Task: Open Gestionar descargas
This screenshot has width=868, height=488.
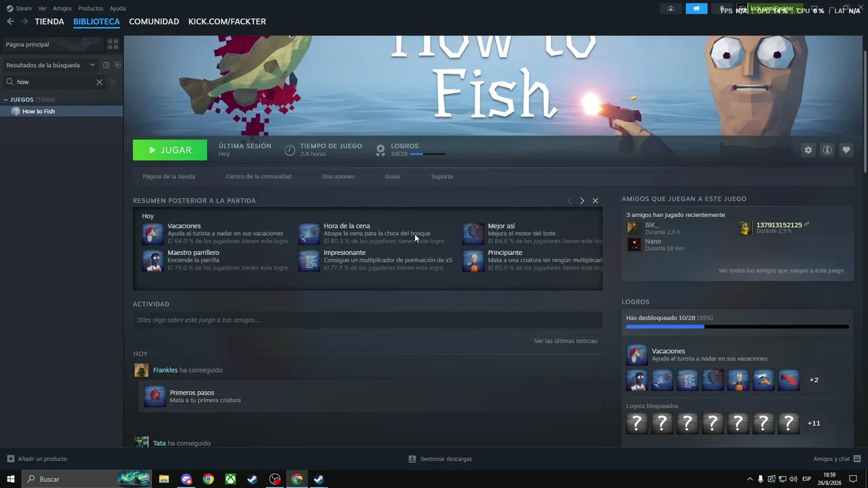Action: point(440,459)
